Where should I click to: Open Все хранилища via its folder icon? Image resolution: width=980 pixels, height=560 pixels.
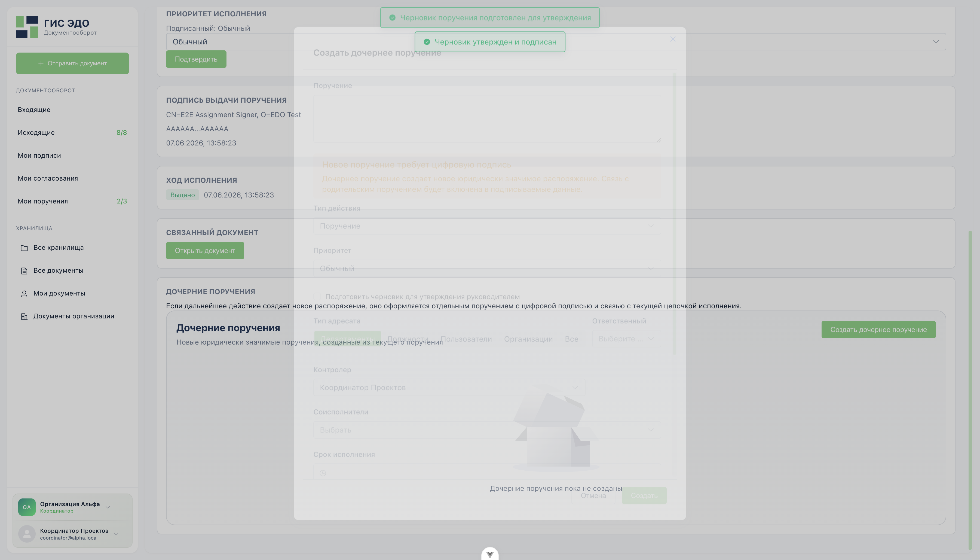click(x=24, y=248)
